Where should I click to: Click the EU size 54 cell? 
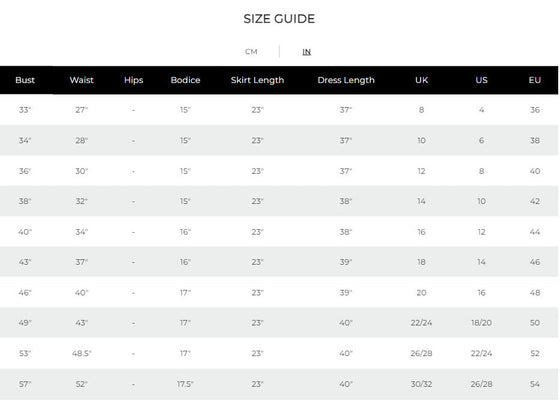point(535,384)
